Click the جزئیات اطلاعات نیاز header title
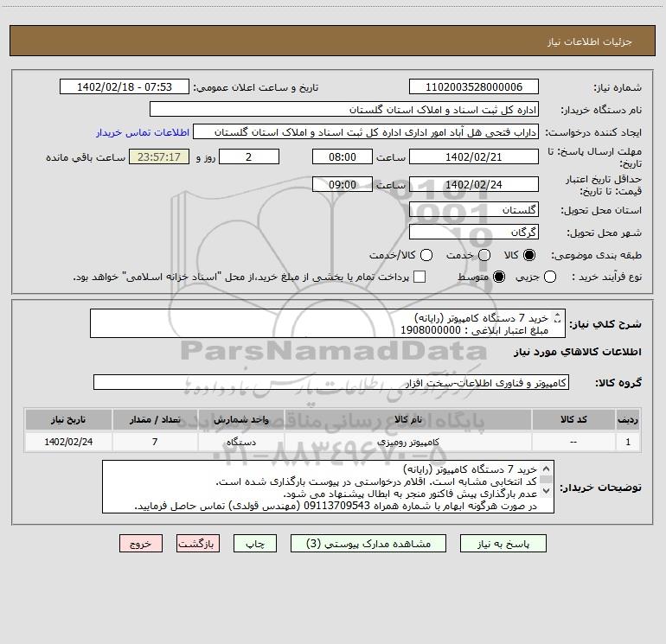 point(589,41)
